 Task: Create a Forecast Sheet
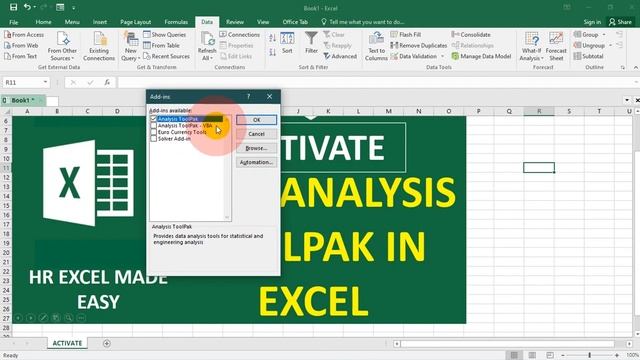pyautogui.click(x=556, y=46)
